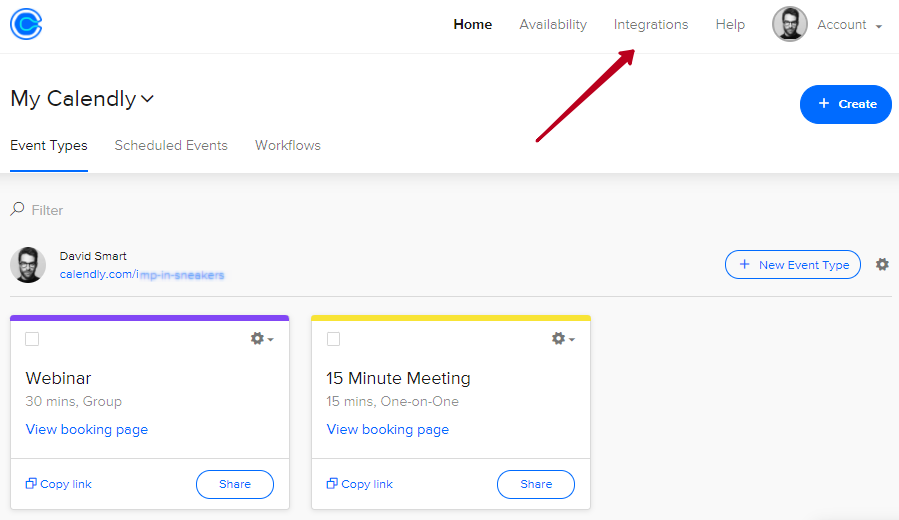Open the Webinar card gear settings dropdown

coord(261,338)
